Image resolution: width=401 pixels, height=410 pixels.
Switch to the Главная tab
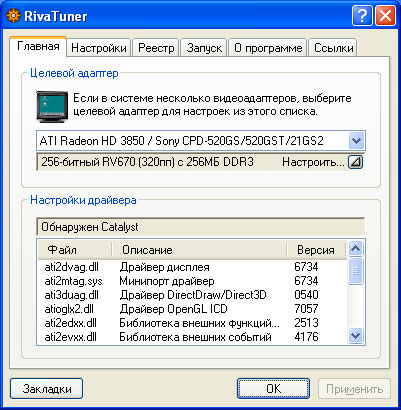click(x=38, y=46)
